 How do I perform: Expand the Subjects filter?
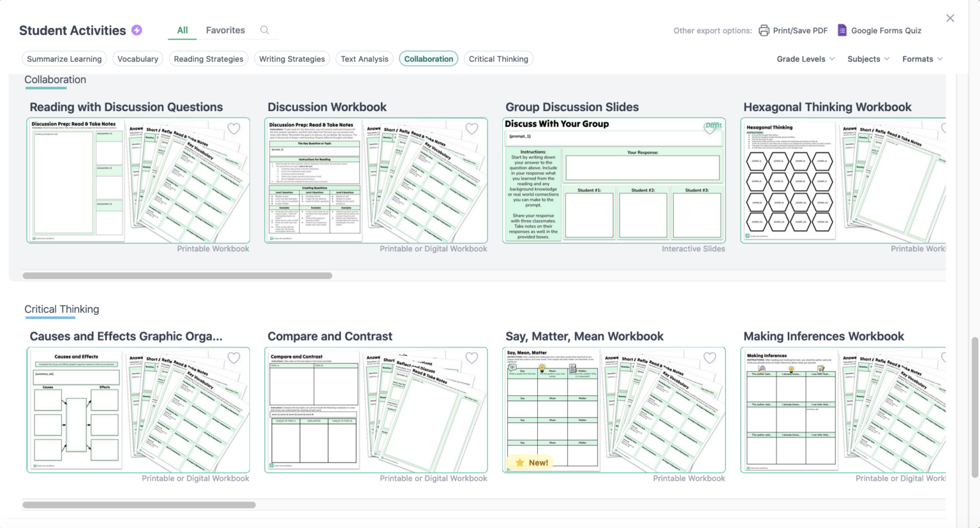[868, 59]
